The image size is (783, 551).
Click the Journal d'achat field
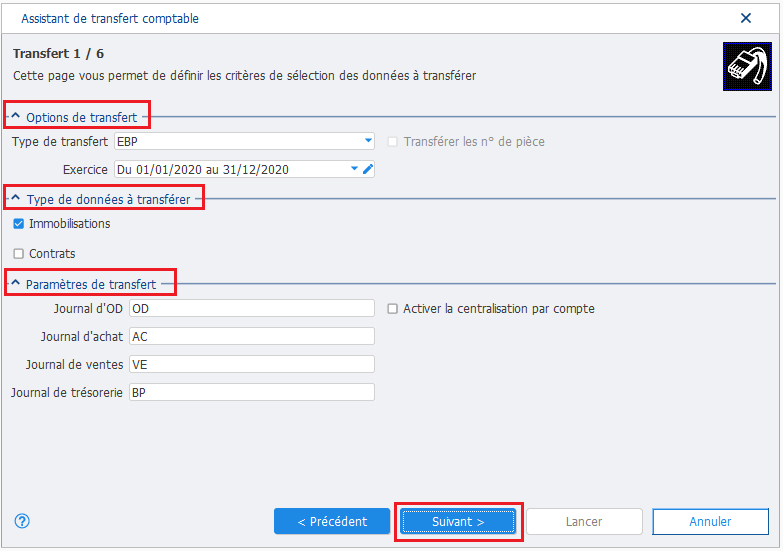pos(252,336)
